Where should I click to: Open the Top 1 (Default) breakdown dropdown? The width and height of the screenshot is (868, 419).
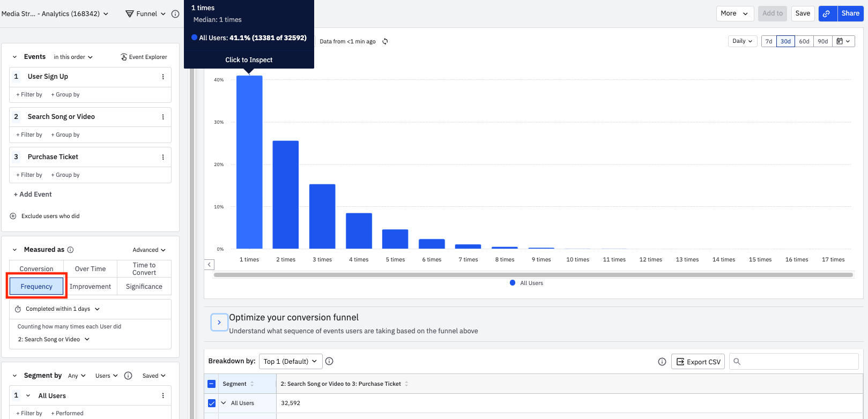pyautogui.click(x=290, y=361)
